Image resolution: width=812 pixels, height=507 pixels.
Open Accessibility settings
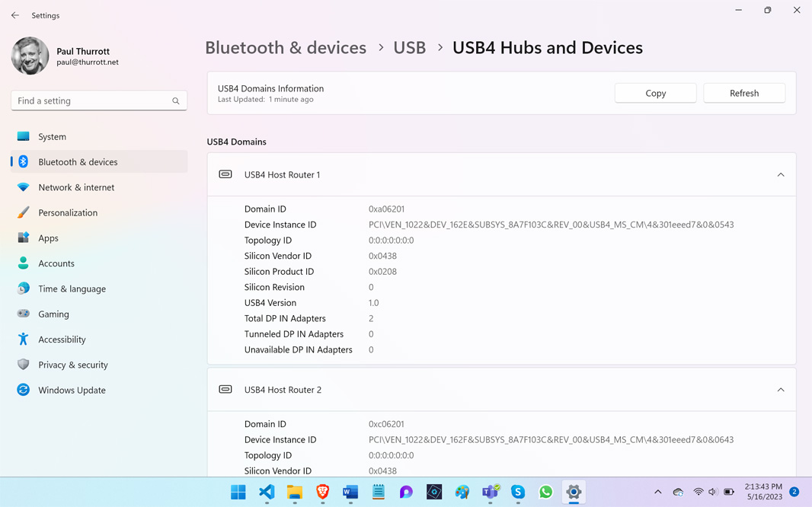pos(62,340)
